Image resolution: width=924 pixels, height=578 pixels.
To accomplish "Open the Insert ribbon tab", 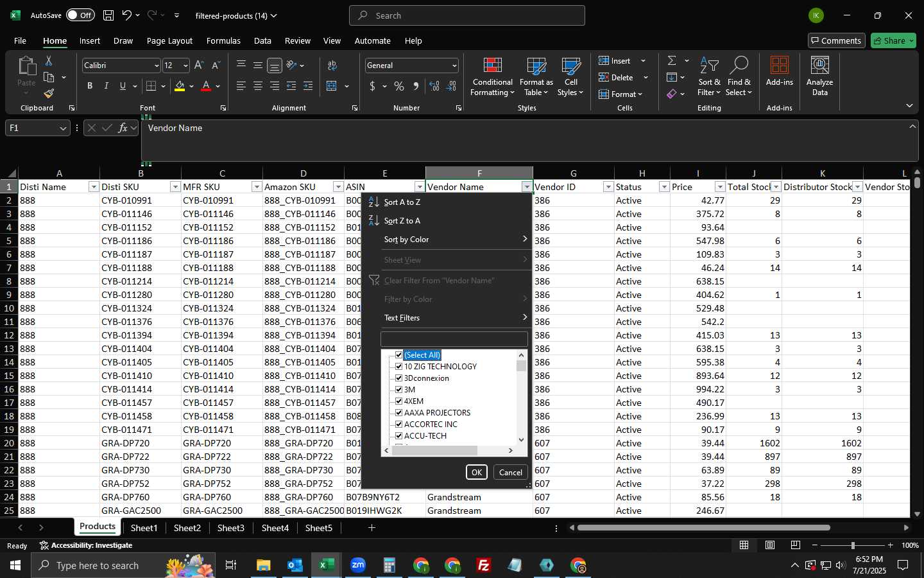I will [90, 40].
